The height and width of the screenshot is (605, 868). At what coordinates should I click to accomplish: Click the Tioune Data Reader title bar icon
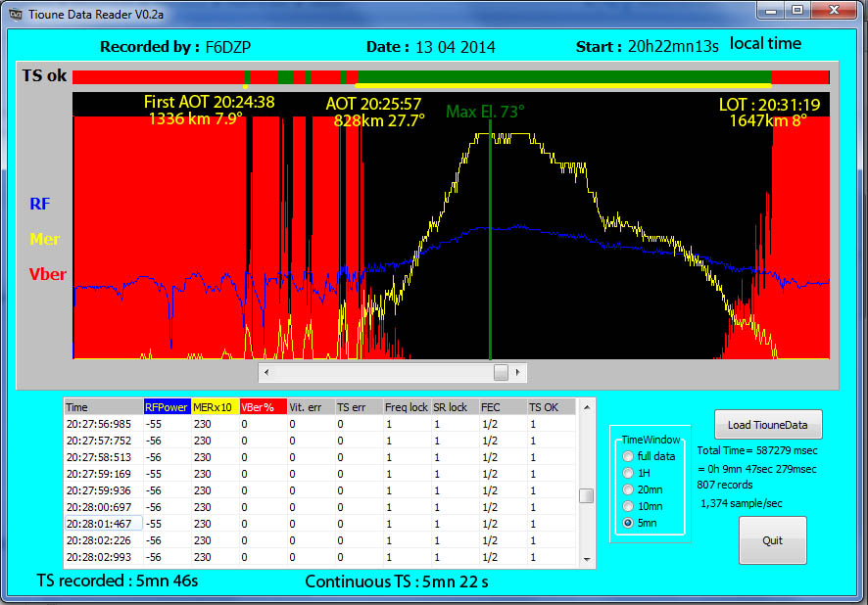(14, 13)
